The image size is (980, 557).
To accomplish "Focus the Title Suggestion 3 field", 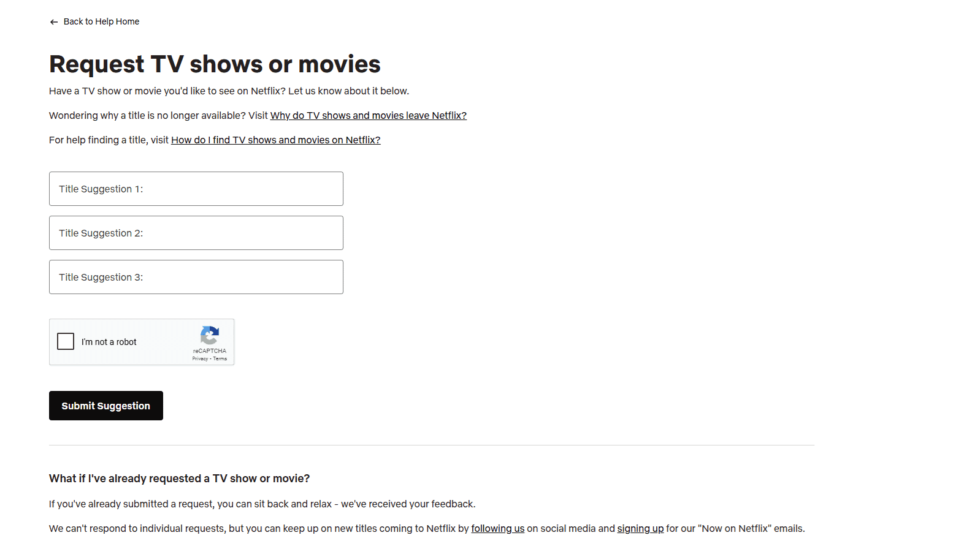I will coord(196,277).
